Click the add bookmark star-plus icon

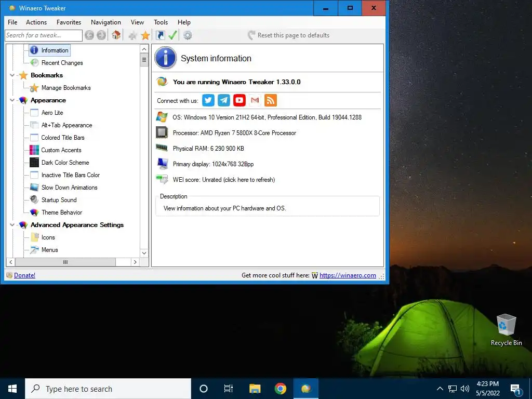click(x=132, y=35)
